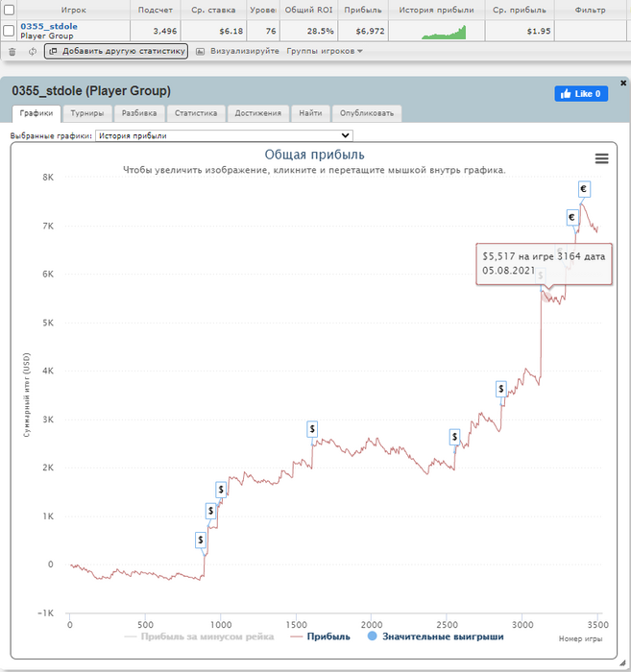Sort by the Прибыль column header

[363, 10]
